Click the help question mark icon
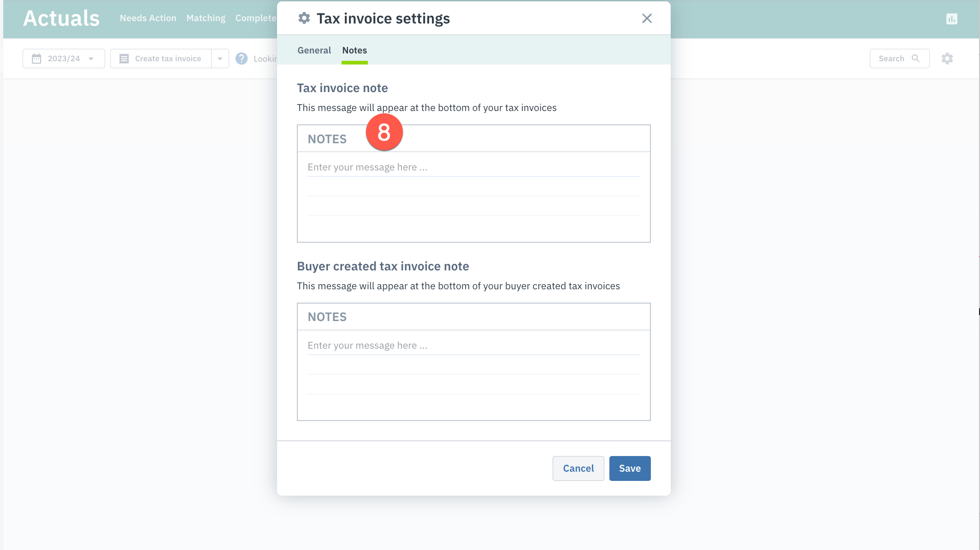The width and height of the screenshot is (980, 550). pos(242,59)
